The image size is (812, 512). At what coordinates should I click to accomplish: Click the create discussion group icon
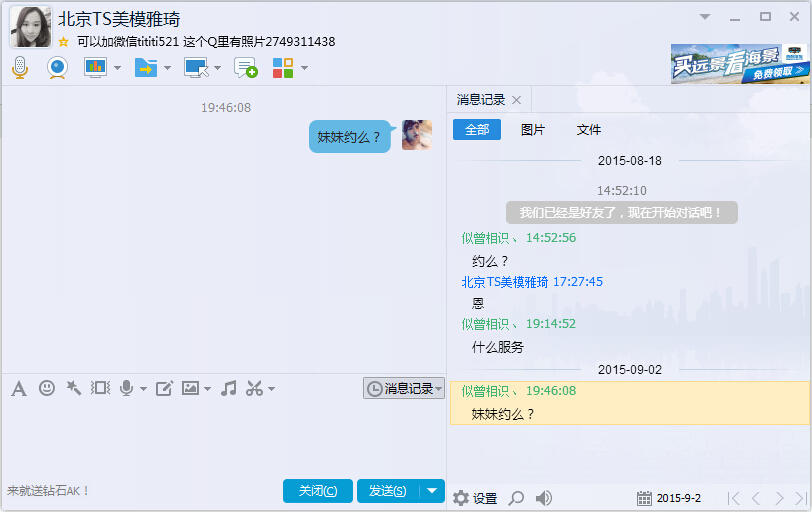click(245, 67)
